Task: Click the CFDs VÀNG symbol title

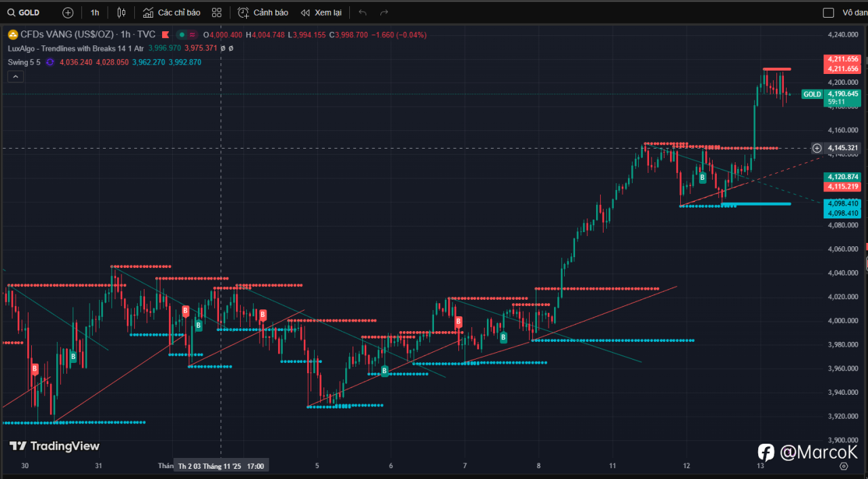Action: point(87,34)
